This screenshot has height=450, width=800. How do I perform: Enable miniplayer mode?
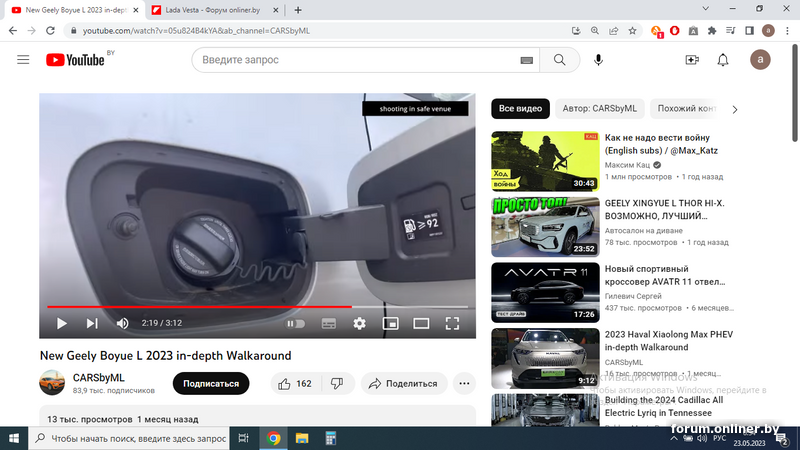point(390,323)
